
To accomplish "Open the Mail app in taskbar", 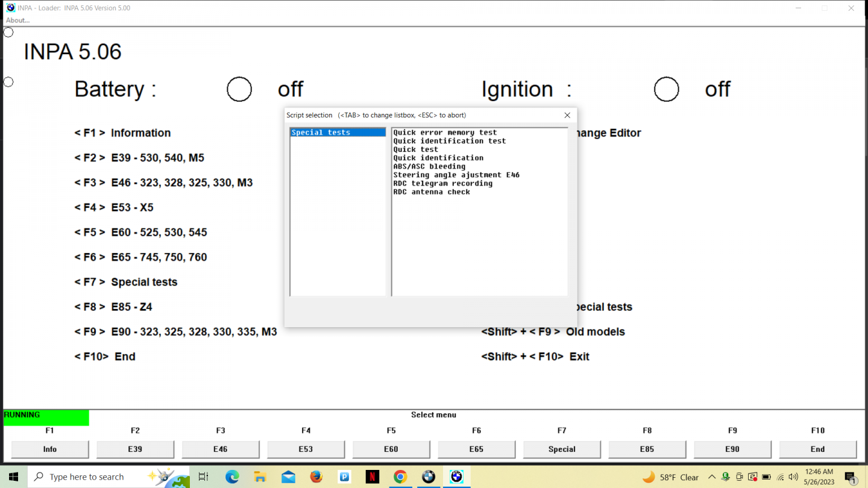I will pyautogui.click(x=288, y=477).
